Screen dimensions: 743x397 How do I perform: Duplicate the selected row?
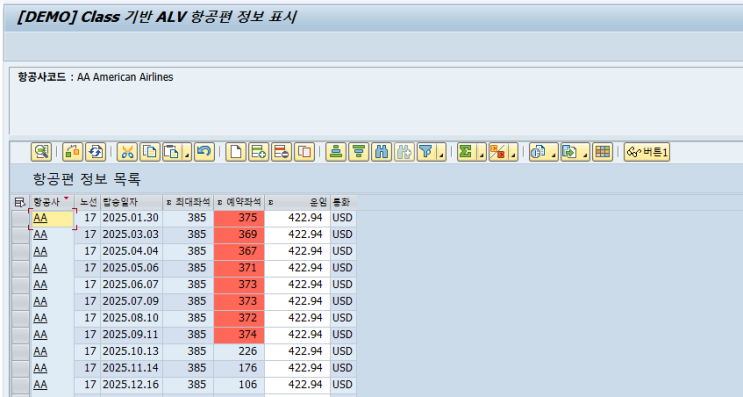(x=304, y=152)
